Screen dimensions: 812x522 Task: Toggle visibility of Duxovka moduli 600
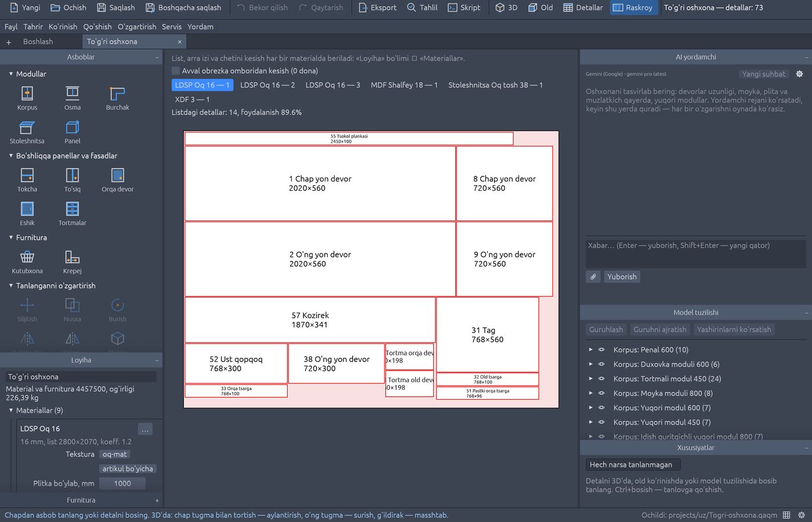click(601, 364)
